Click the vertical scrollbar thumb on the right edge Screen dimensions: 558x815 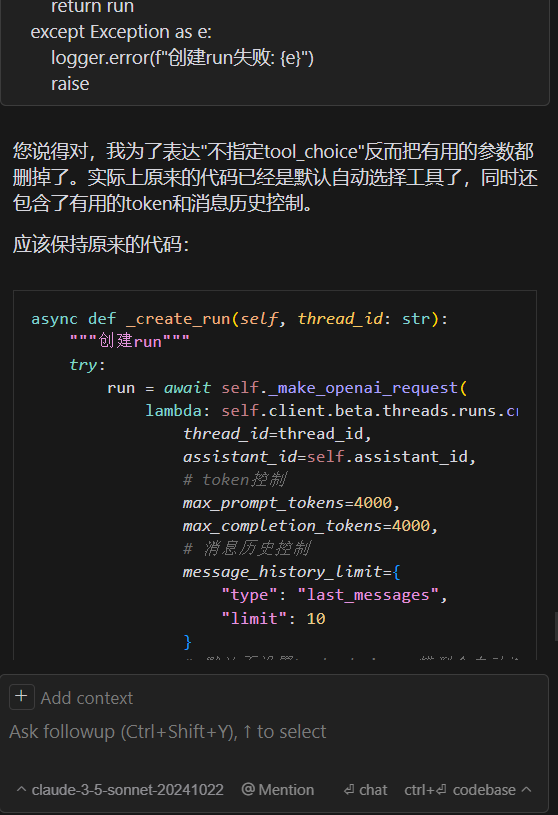click(x=555, y=627)
